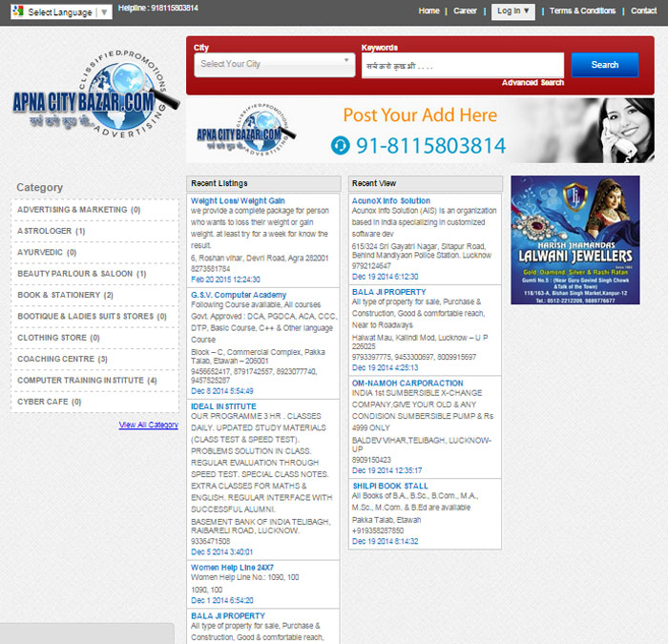Image resolution: width=668 pixels, height=644 pixels.
Task: Select the Coaching Centre category
Action: click(x=62, y=359)
